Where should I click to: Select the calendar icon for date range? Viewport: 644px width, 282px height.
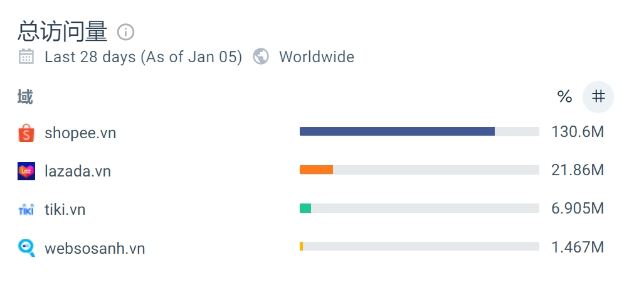click(x=26, y=57)
